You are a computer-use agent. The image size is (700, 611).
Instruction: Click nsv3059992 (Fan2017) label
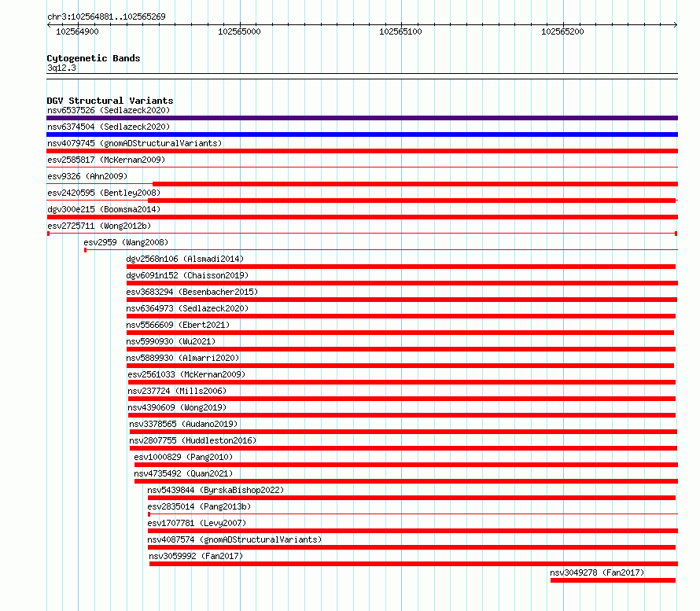[x=196, y=556]
